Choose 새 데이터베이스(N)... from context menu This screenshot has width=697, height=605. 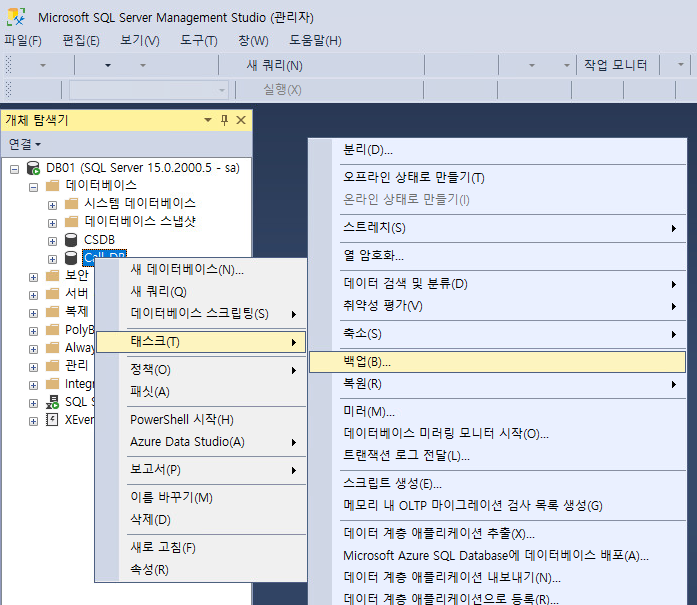coord(201,269)
